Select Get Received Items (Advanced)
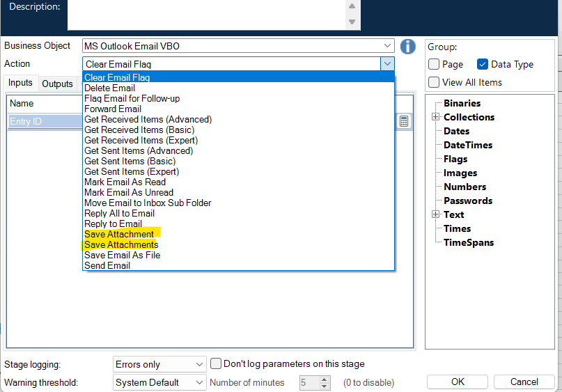Screen dimensions: 562x392 (x=238, y=119)
